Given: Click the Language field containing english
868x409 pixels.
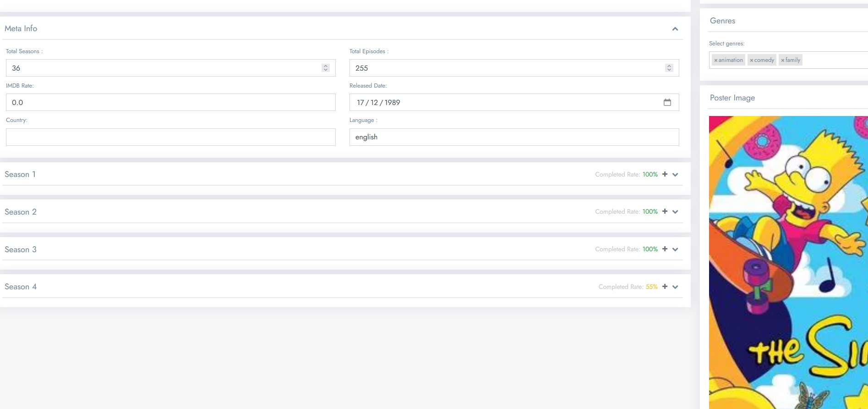Looking at the screenshot, I should [x=514, y=137].
